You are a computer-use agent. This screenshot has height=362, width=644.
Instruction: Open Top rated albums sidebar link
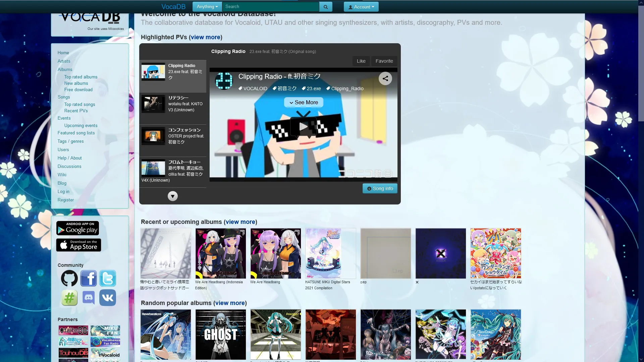81,77
